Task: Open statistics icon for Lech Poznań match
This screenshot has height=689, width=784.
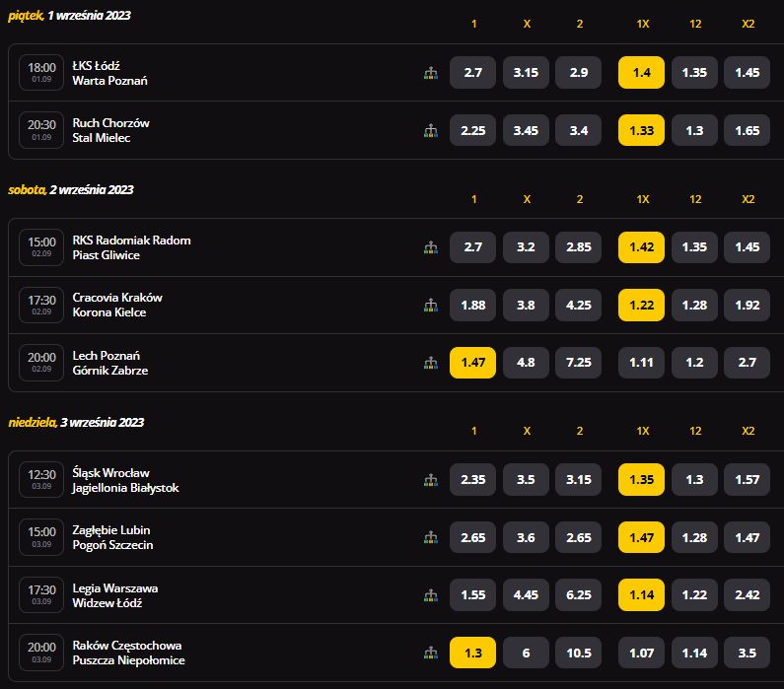Action: [x=431, y=363]
